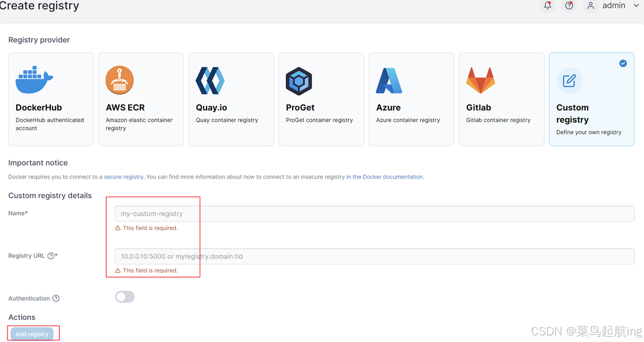644x342 pixels.
Task: Click 'DockerHub authenticated account' description
Action: 50,124
